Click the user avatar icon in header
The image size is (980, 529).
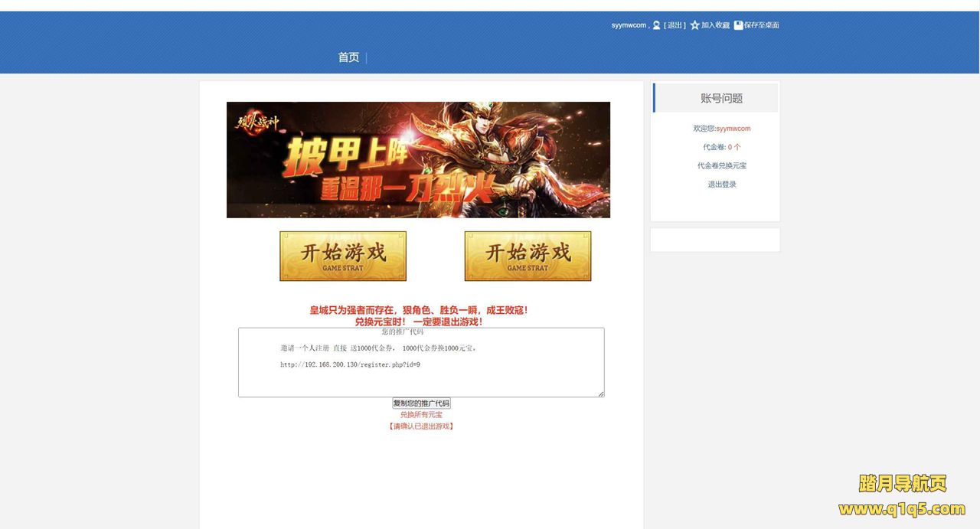(x=656, y=25)
